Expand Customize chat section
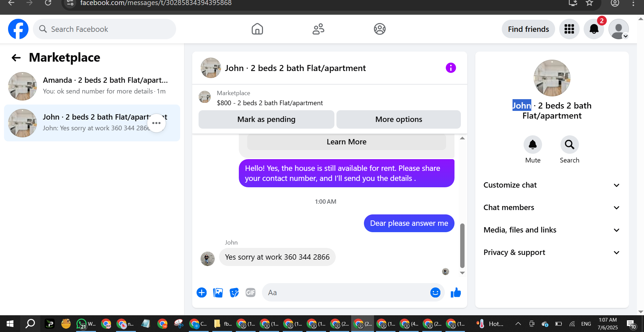The image size is (644, 332). click(552, 185)
